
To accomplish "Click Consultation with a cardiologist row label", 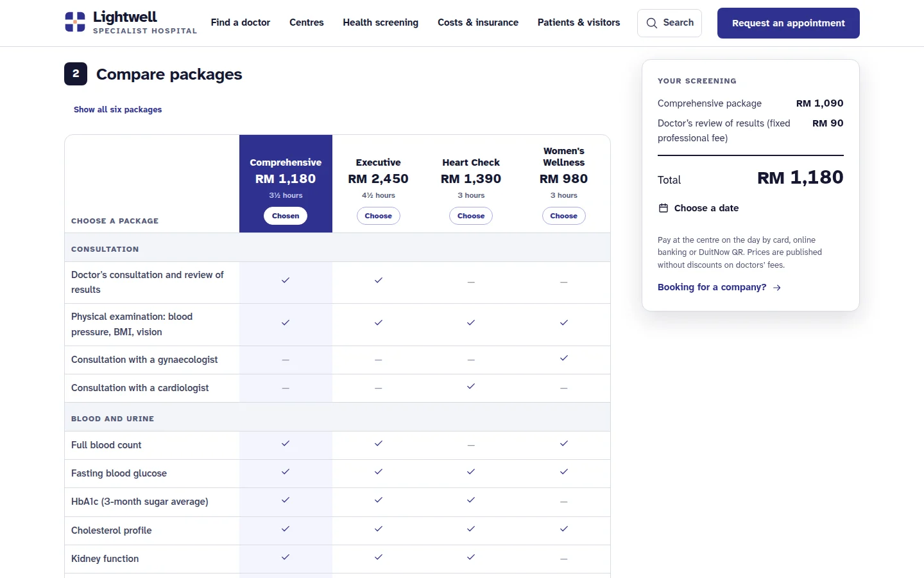I will (140, 388).
